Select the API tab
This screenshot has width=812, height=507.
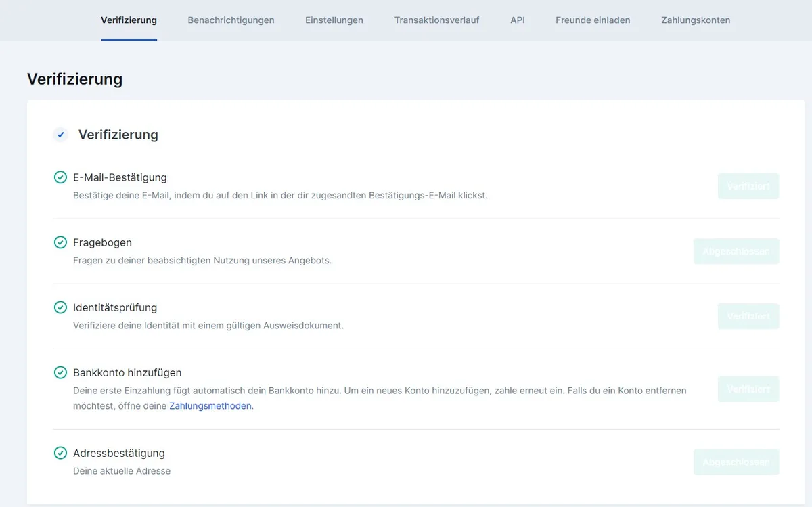coord(518,20)
